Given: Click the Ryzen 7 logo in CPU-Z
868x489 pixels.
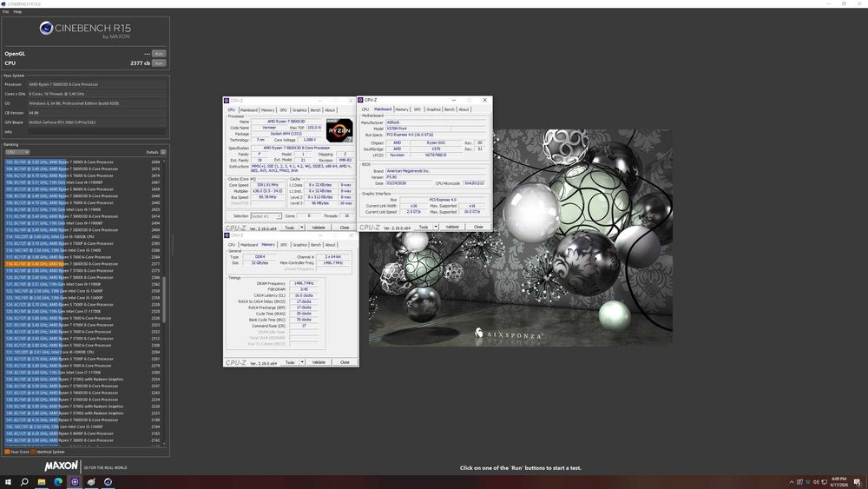Looking at the screenshot, I should click(339, 130).
